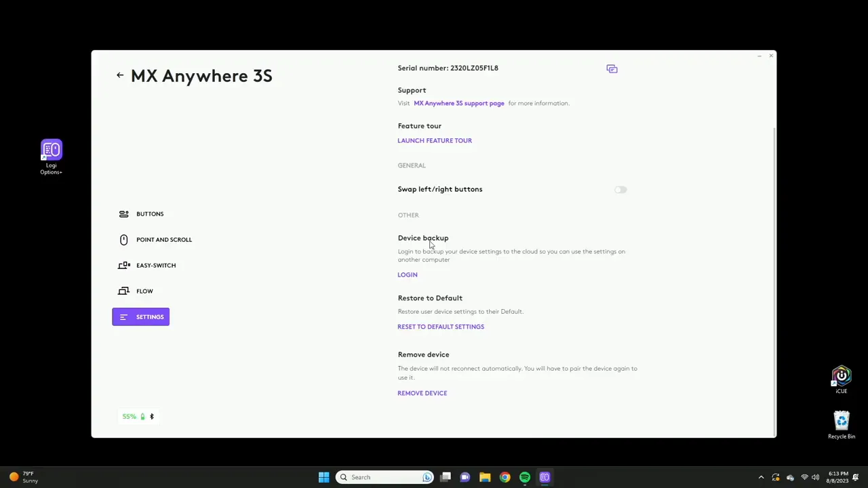Open File Explorer from the taskbar

485,477
